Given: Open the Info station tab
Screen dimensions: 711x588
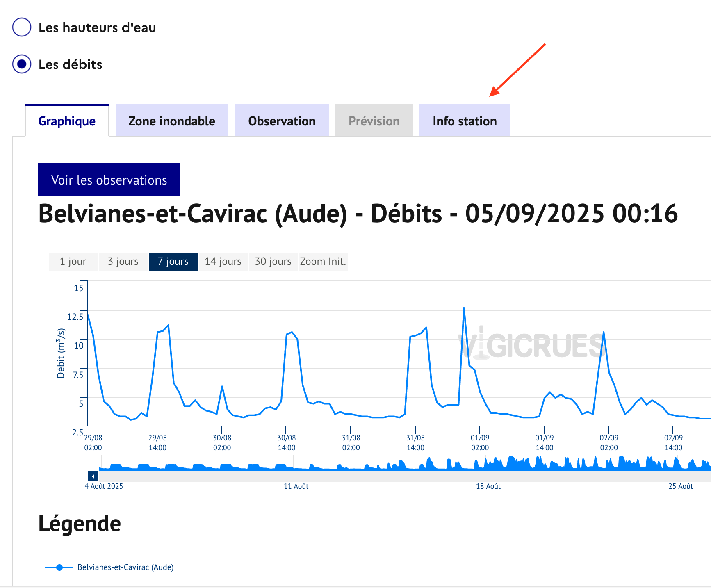Looking at the screenshot, I should [464, 121].
